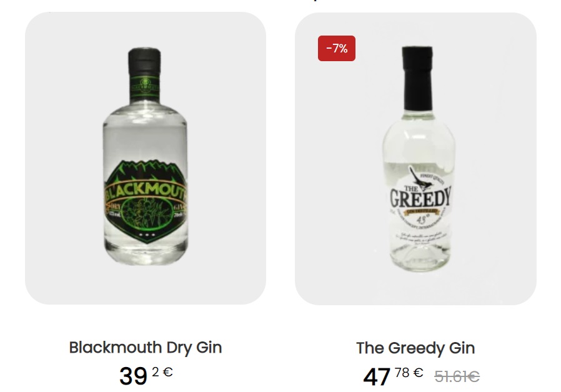Click the small "78 €" cents text

409,373
